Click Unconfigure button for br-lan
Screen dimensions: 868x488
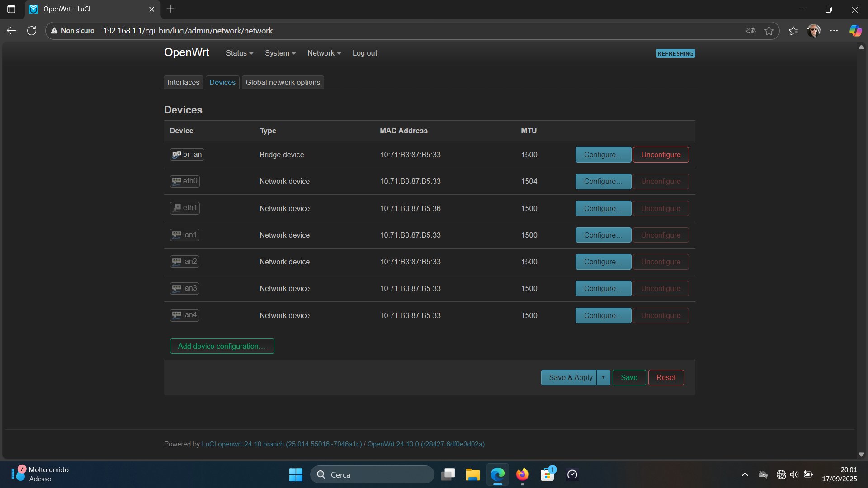pyautogui.click(x=660, y=155)
